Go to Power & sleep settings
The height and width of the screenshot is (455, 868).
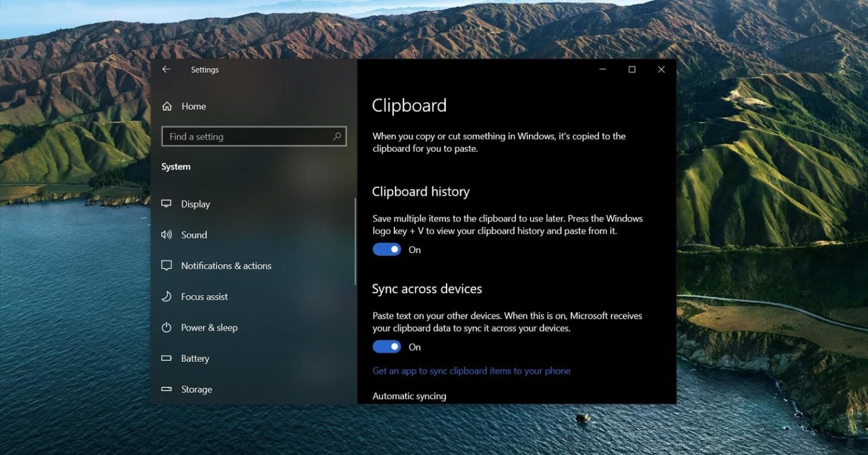(x=209, y=327)
